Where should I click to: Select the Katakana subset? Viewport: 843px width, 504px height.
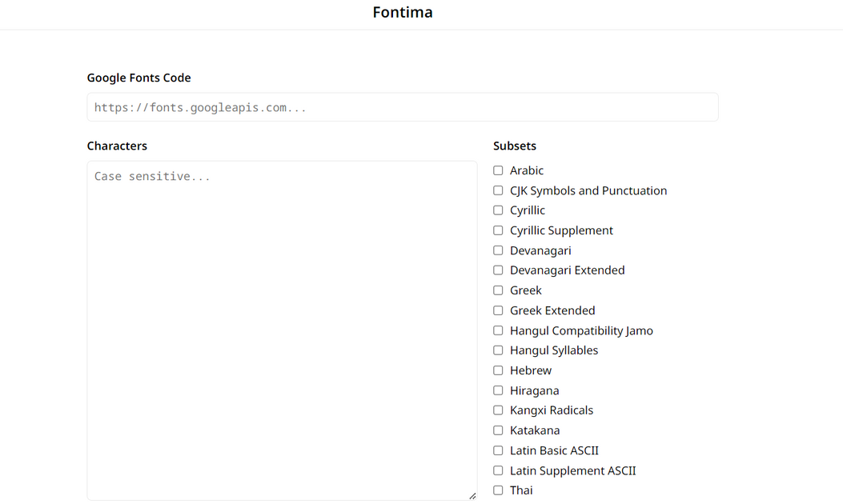point(498,430)
